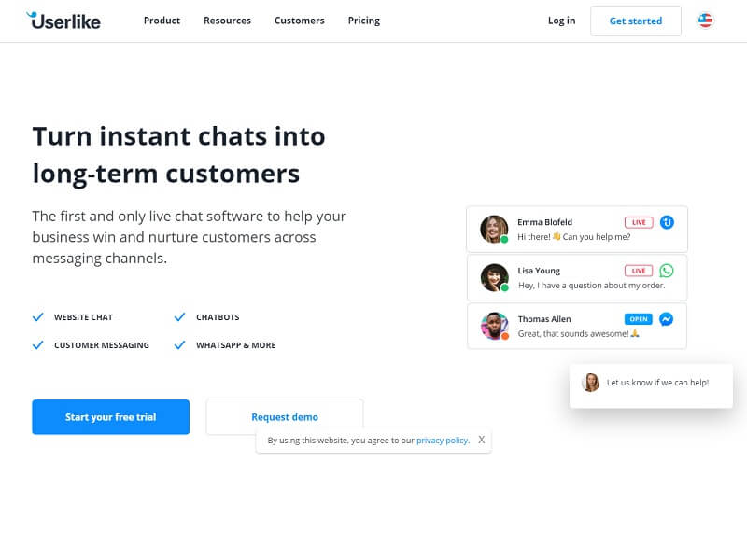The height and width of the screenshot is (560, 747).
Task: Dismiss the cookie notice with the X
Action: [x=482, y=440]
